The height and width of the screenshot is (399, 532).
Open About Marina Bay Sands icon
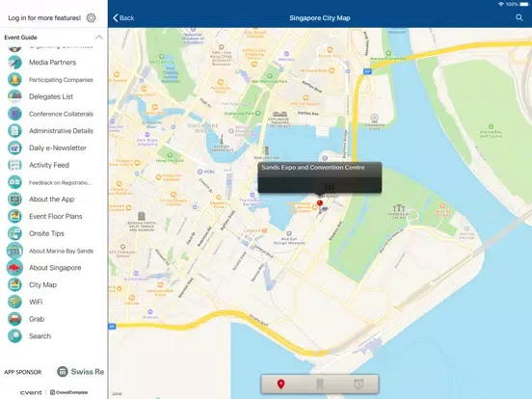pyautogui.click(x=14, y=251)
